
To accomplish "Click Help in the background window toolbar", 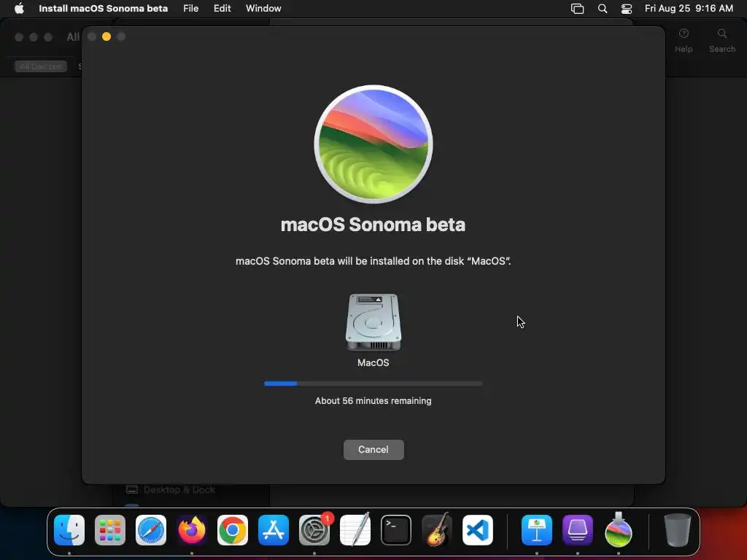I will click(x=684, y=41).
